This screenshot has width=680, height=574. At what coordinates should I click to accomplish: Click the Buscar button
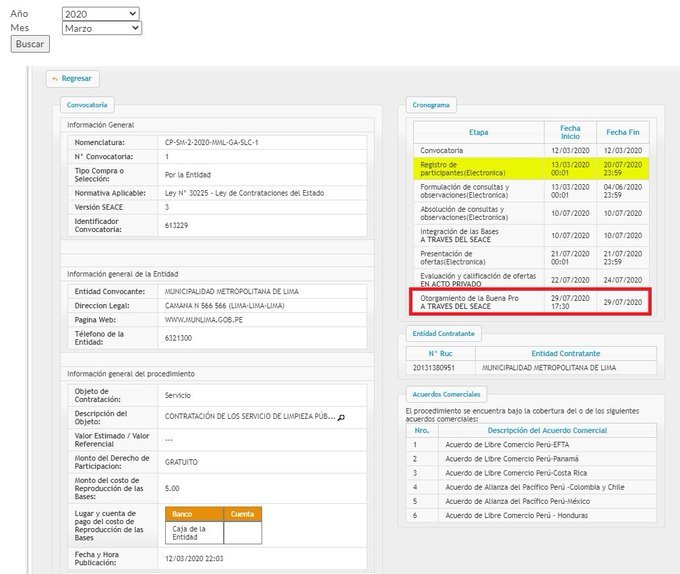(30, 44)
